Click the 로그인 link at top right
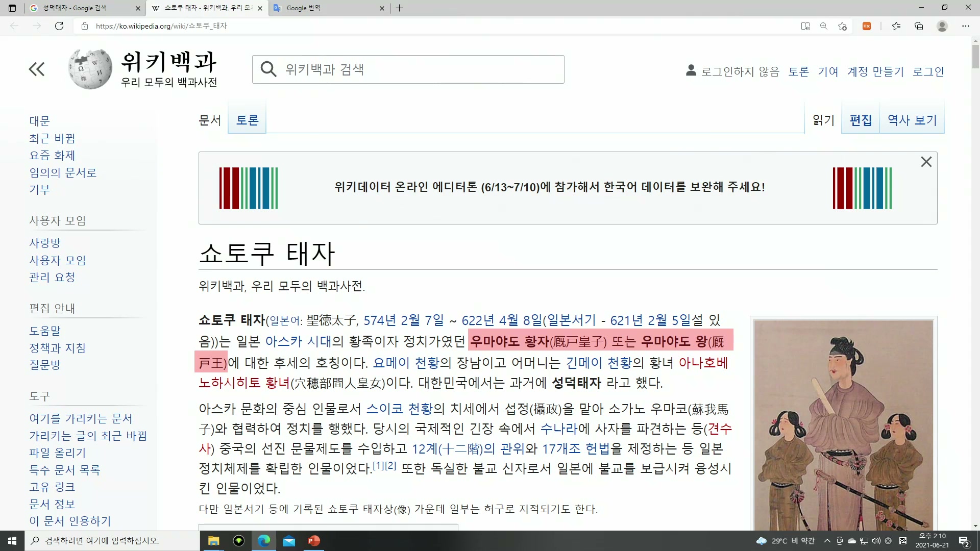Viewport: 980px width, 551px height. pyautogui.click(x=928, y=71)
